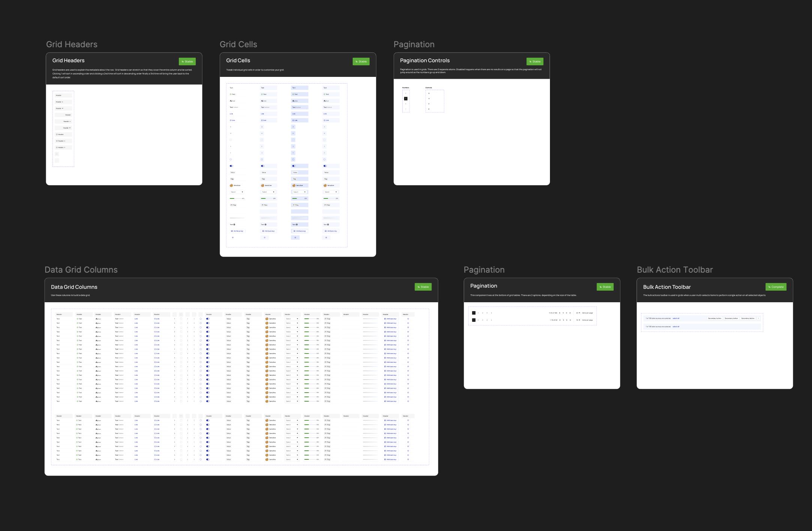
Task: Click the gray Data Grid Columns frame label
Action: (x=81, y=270)
